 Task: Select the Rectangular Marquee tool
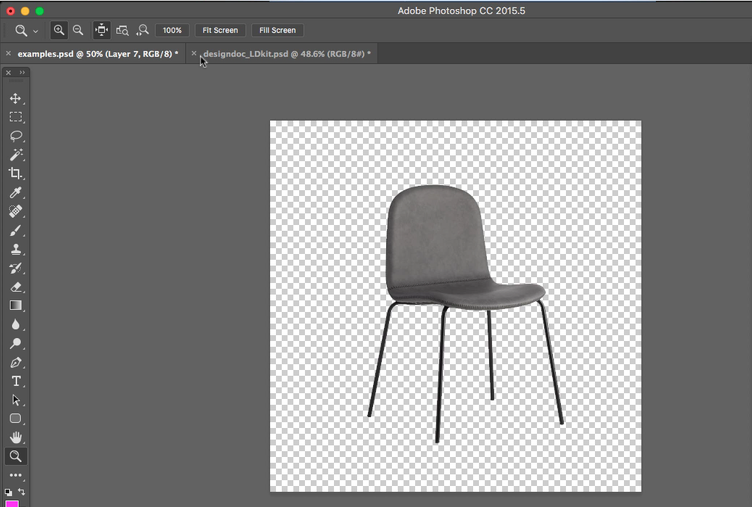[x=16, y=117]
